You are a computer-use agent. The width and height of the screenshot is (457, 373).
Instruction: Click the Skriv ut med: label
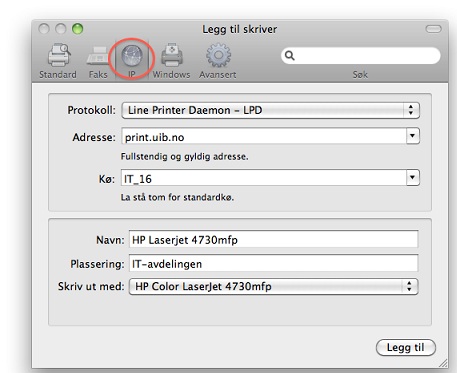click(x=91, y=286)
